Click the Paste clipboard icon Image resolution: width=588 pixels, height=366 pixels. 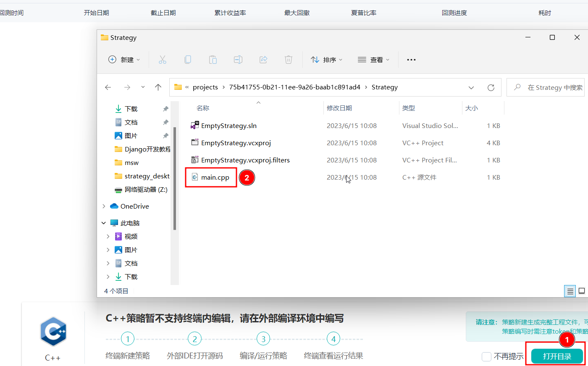pyautogui.click(x=213, y=60)
